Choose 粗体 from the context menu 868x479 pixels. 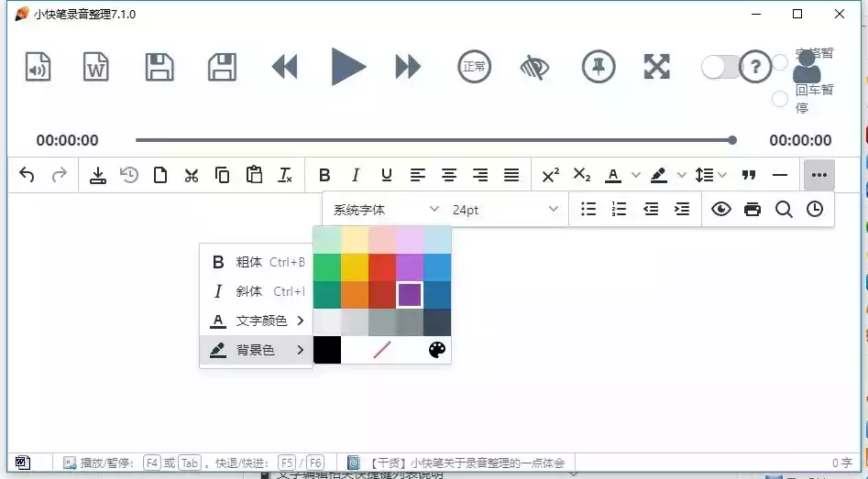[257, 262]
